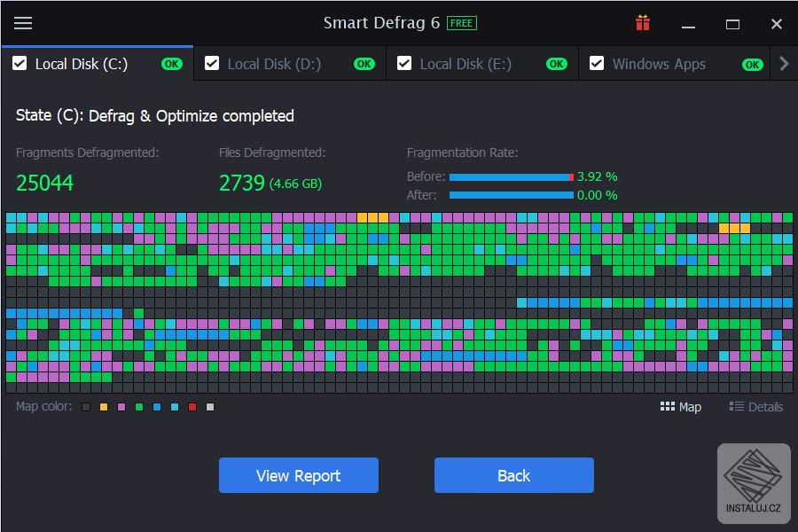Image resolution: width=798 pixels, height=532 pixels.
Task: Switch to the Windows Apps tab
Action: [675, 64]
